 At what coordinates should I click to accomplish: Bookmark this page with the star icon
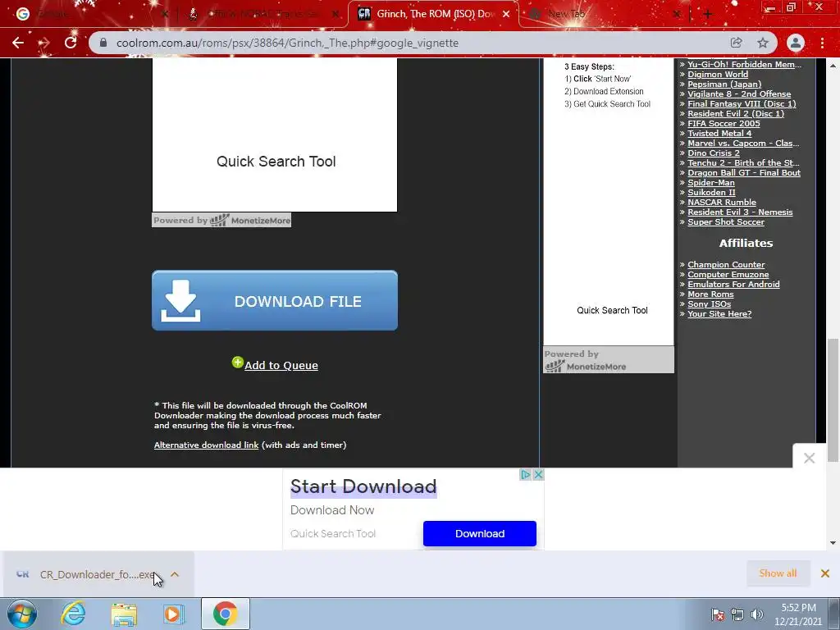point(763,43)
